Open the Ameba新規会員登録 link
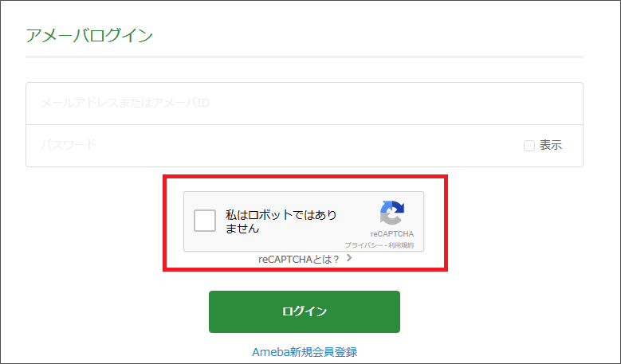 coord(305,352)
